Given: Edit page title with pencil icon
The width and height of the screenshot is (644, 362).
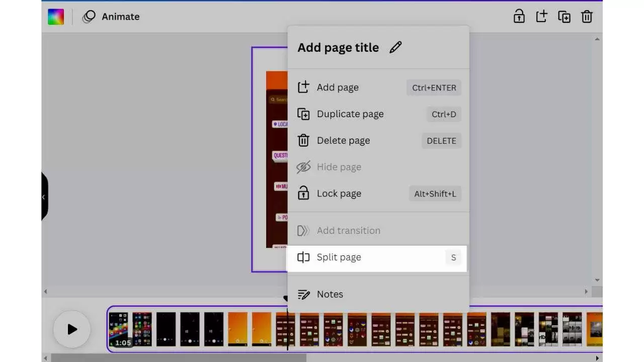Looking at the screenshot, I should coord(396,47).
